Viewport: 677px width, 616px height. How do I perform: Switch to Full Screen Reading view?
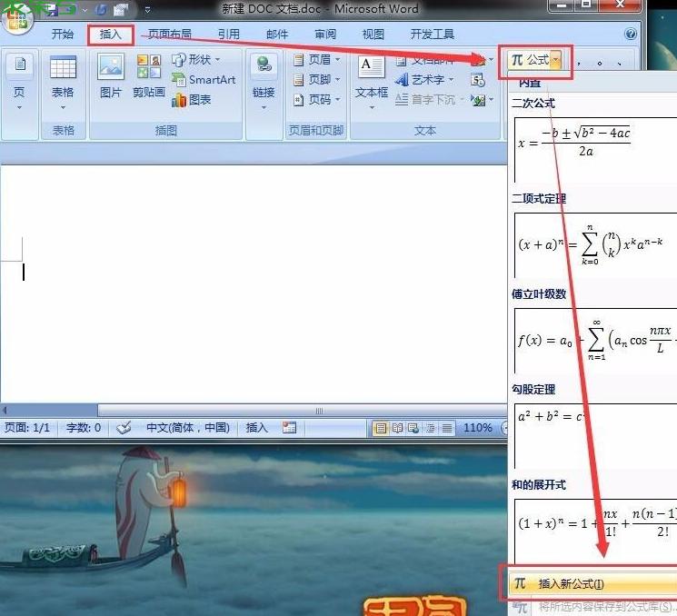point(396,428)
